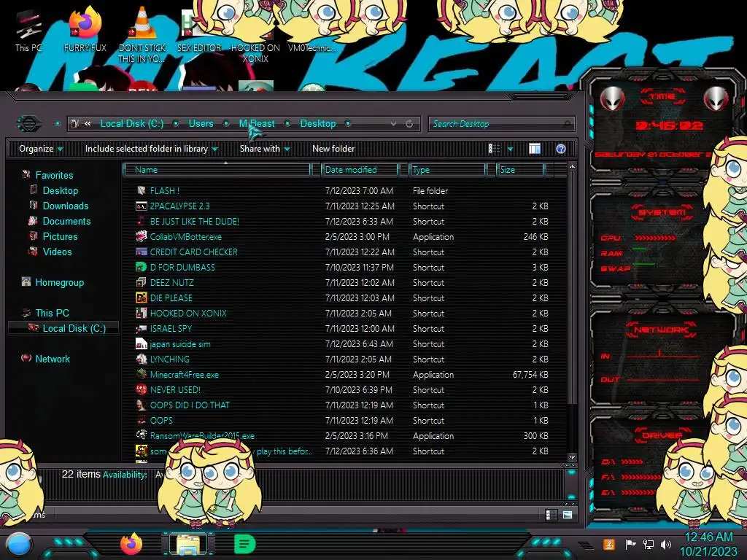Open the Share with dropdown
Image resolution: width=747 pixels, height=560 pixels.
point(265,149)
